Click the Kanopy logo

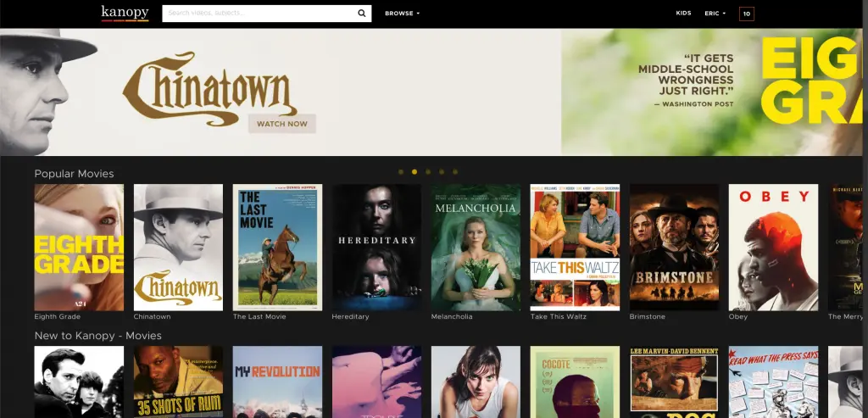coord(125,14)
